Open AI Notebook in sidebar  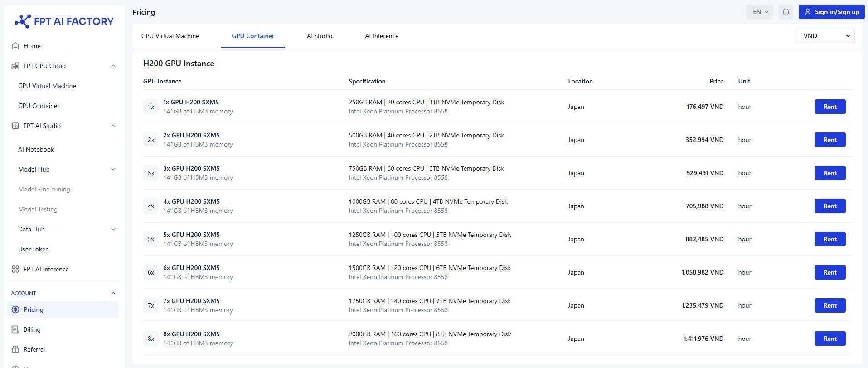click(36, 149)
